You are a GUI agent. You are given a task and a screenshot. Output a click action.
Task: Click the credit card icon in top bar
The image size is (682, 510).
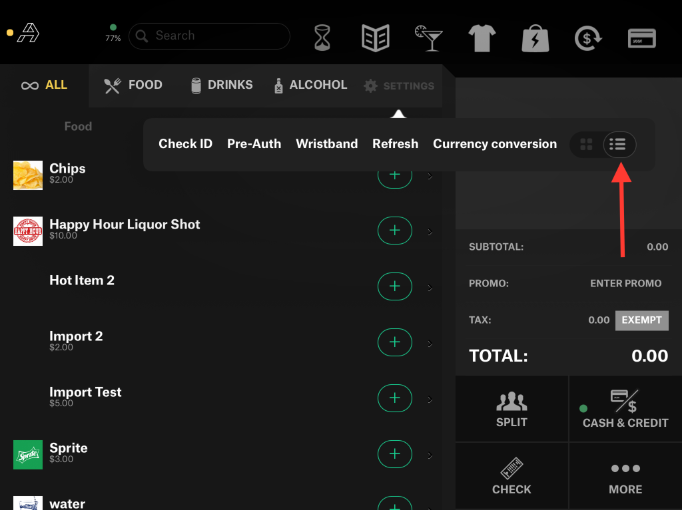(641, 38)
